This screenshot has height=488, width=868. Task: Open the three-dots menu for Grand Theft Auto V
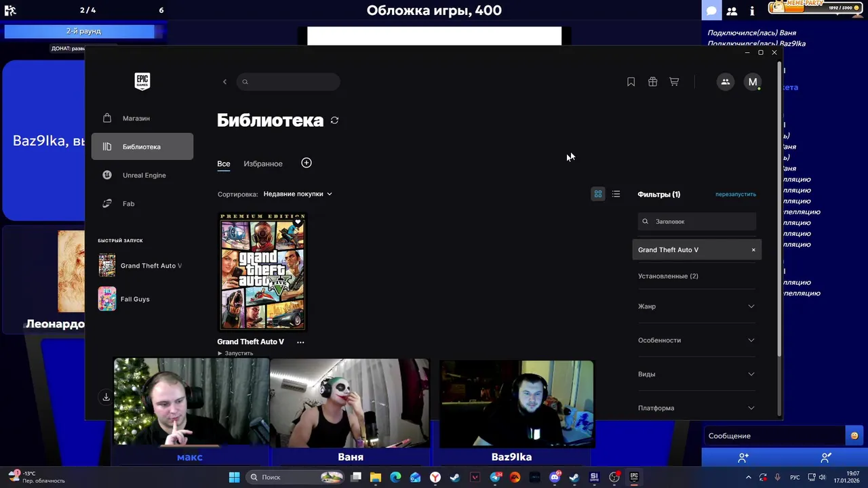(x=300, y=342)
